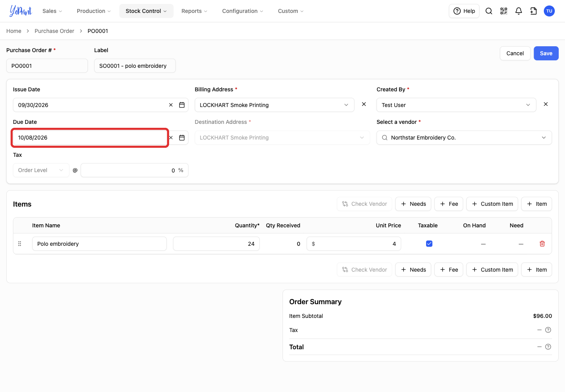Open the TU user avatar menu
The image size is (565, 392).
coord(549,11)
